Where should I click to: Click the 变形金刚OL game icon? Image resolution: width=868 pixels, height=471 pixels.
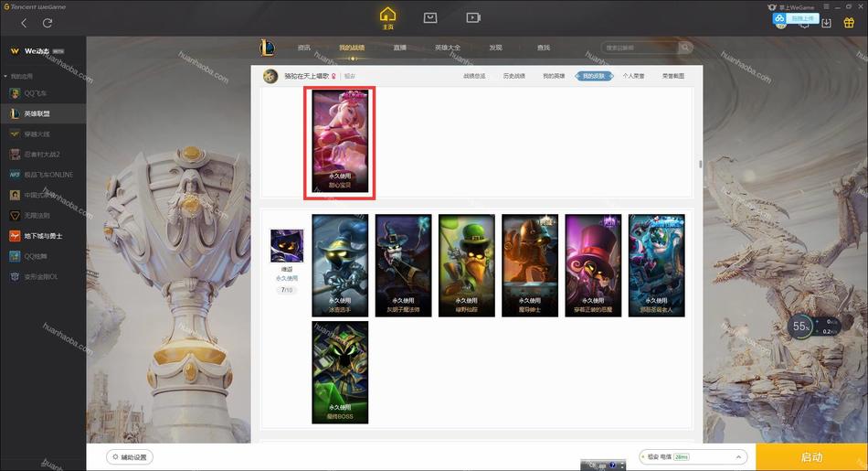pyautogui.click(x=15, y=276)
